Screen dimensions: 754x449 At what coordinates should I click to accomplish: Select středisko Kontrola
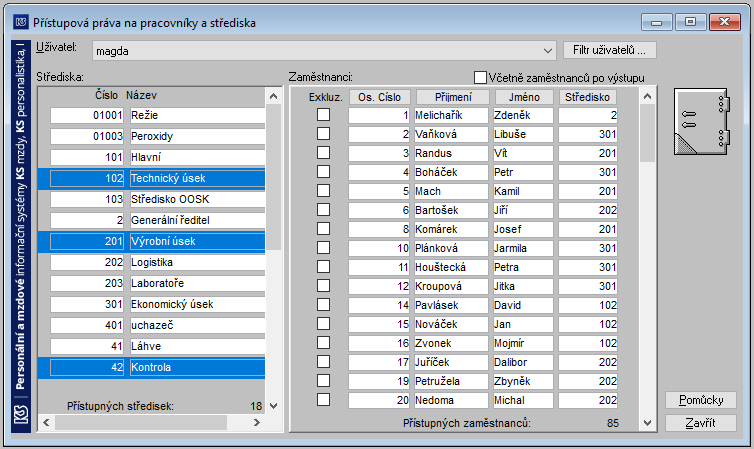coord(152,367)
